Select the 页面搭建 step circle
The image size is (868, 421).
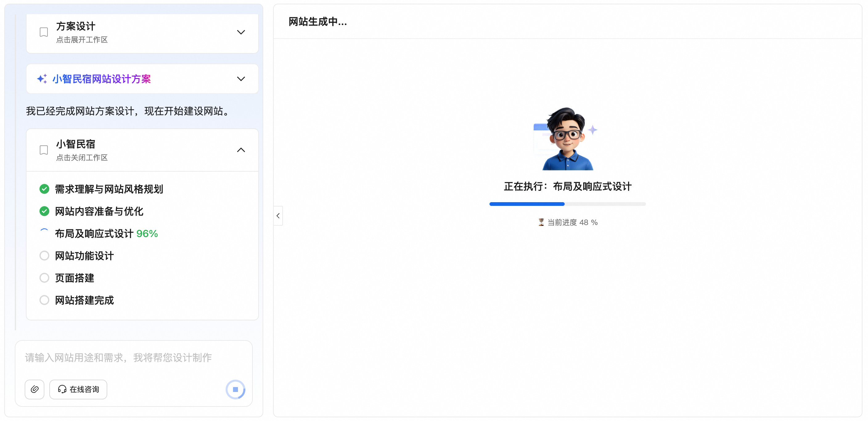pos(44,278)
